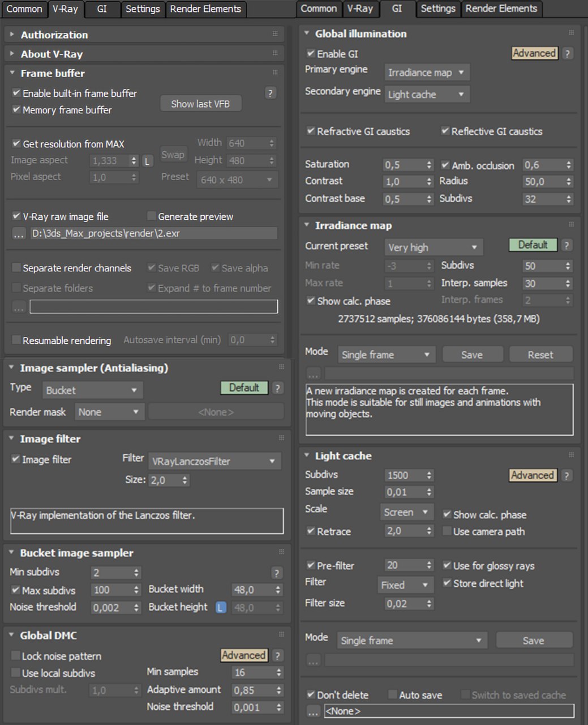The height and width of the screenshot is (725, 588).
Task: Click the raw image file path field
Action: 153,233
